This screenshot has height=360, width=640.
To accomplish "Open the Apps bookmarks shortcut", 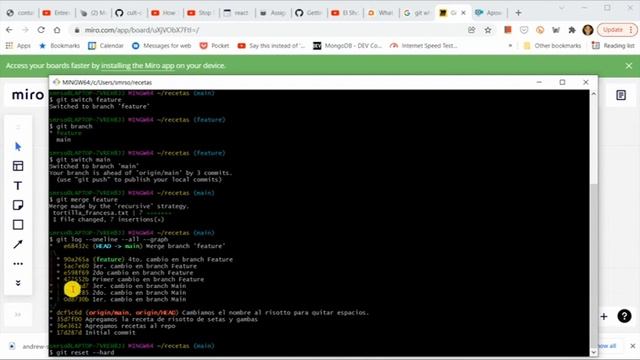I will pos(18,46).
